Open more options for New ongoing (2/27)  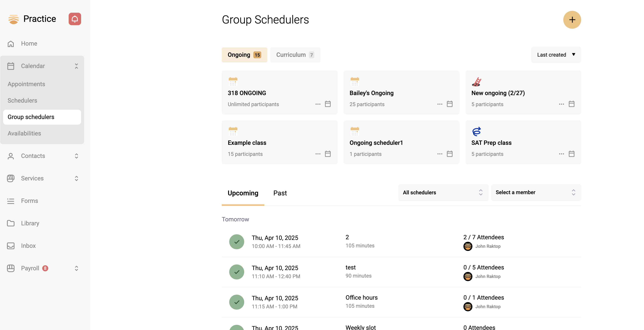click(x=561, y=104)
